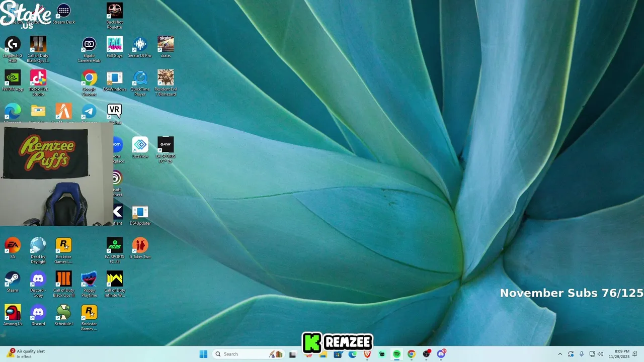Open Brave browser from the taskbar
The width and height of the screenshot is (644, 362).
[x=367, y=355]
